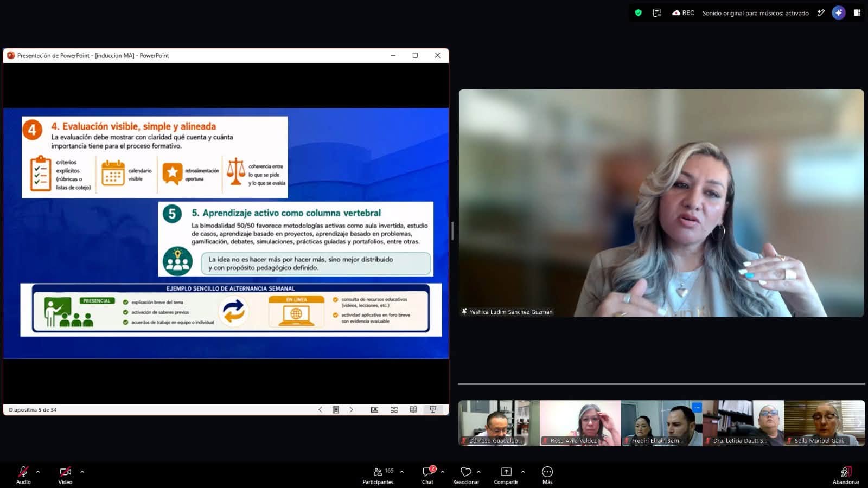Select Rosa Avila Valdez video thumbnail
The image size is (868, 488).
pyautogui.click(x=580, y=423)
